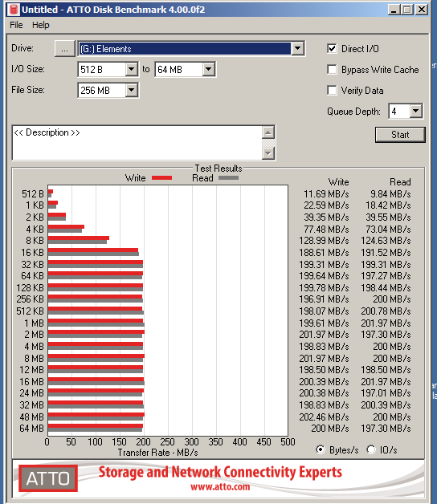Click the 16 KB read value 191.52 MB/s
The height and width of the screenshot is (504, 437).
tap(386, 253)
